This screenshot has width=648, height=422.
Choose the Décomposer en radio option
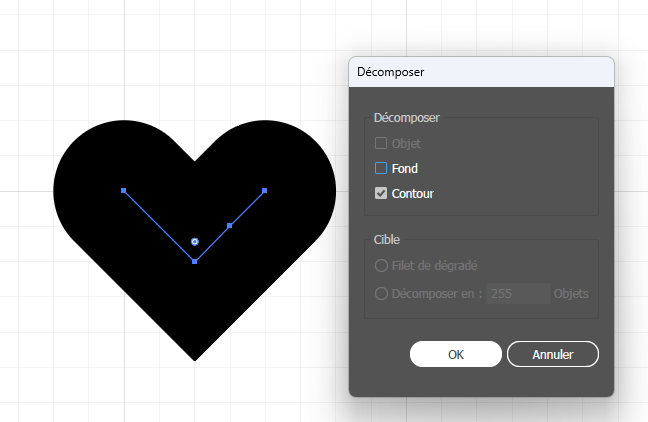click(381, 294)
